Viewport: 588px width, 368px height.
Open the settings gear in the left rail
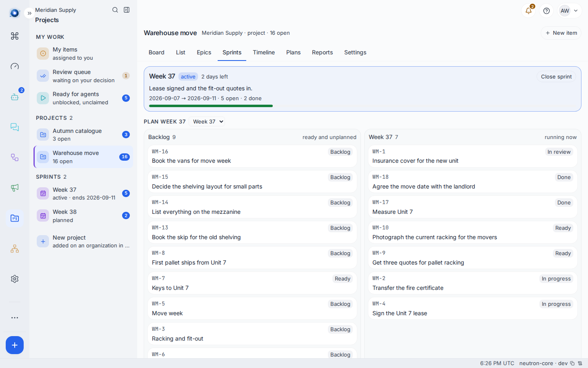coord(15,279)
